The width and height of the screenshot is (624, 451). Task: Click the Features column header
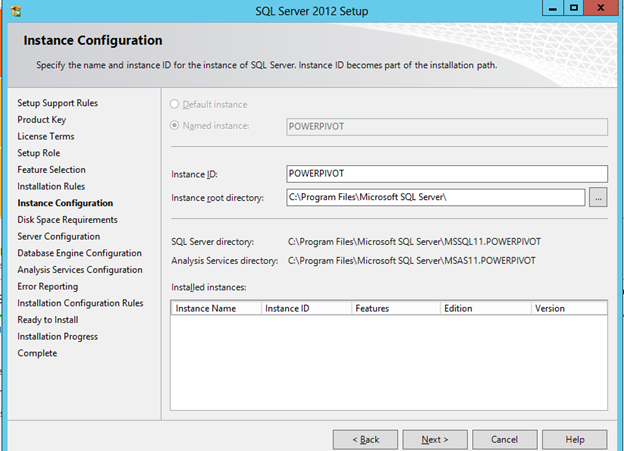tap(396, 308)
